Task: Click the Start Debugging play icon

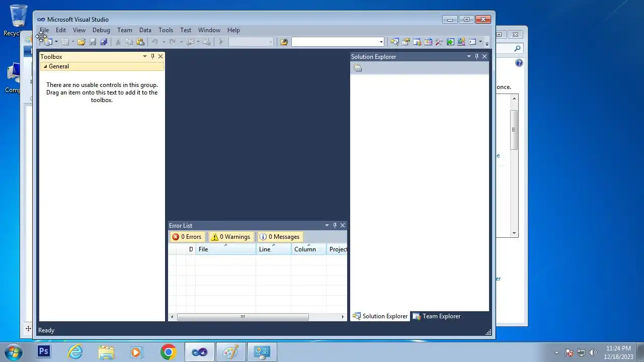Action: 221,42
